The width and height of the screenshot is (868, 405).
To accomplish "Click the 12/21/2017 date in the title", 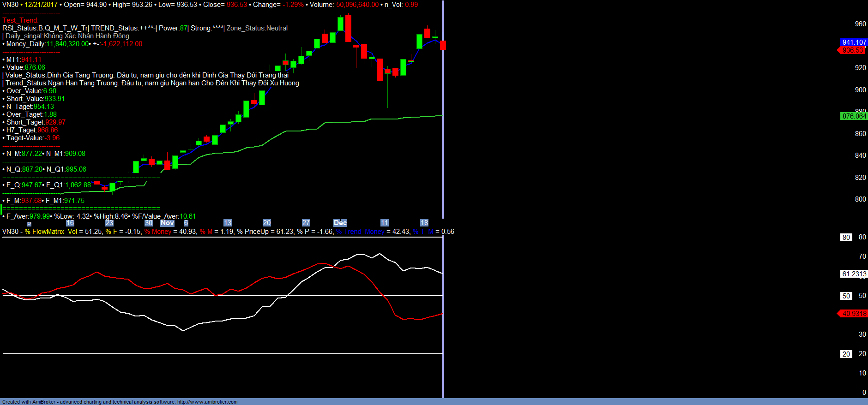I will [x=41, y=5].
